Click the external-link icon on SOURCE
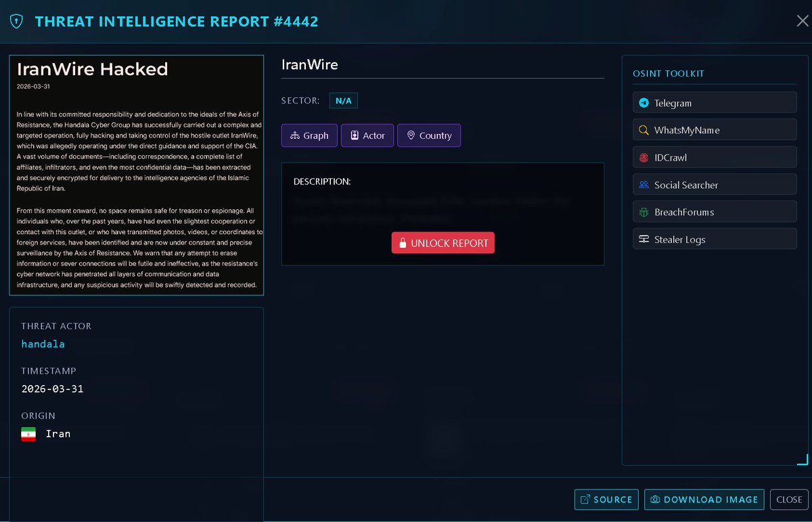Viewport: 812px width, 522px height. 585,500
